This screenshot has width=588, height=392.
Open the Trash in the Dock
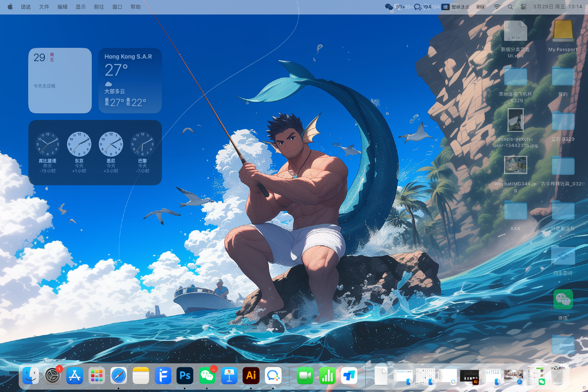pos(558,376)
